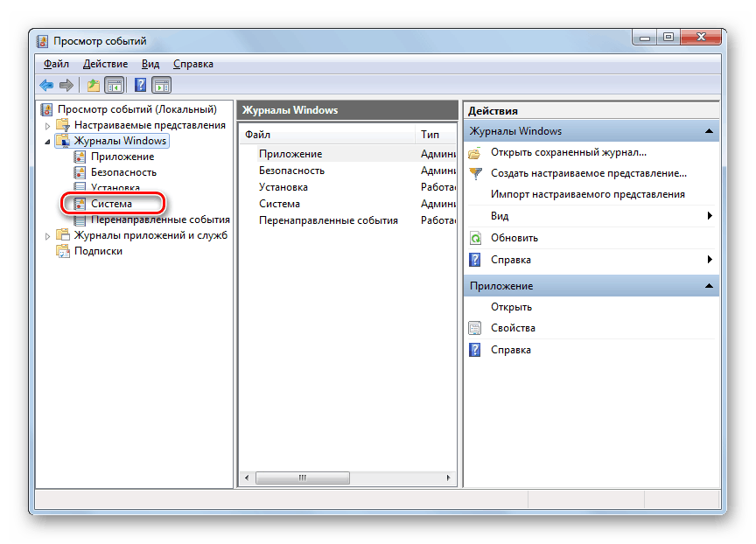
Task: Click Создать настраиваемое представление... action
Action: pos(589,173)
